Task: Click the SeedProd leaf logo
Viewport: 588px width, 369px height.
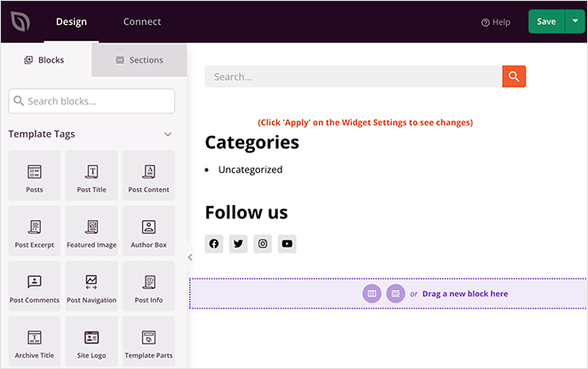Action: click(x=20, y=21)
